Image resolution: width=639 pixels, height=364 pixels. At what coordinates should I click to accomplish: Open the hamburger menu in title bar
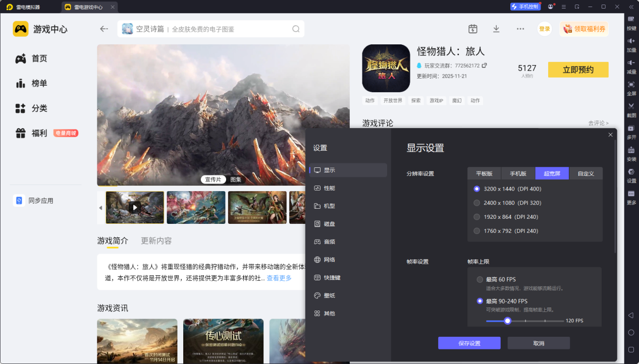click(x=564, y=7)
